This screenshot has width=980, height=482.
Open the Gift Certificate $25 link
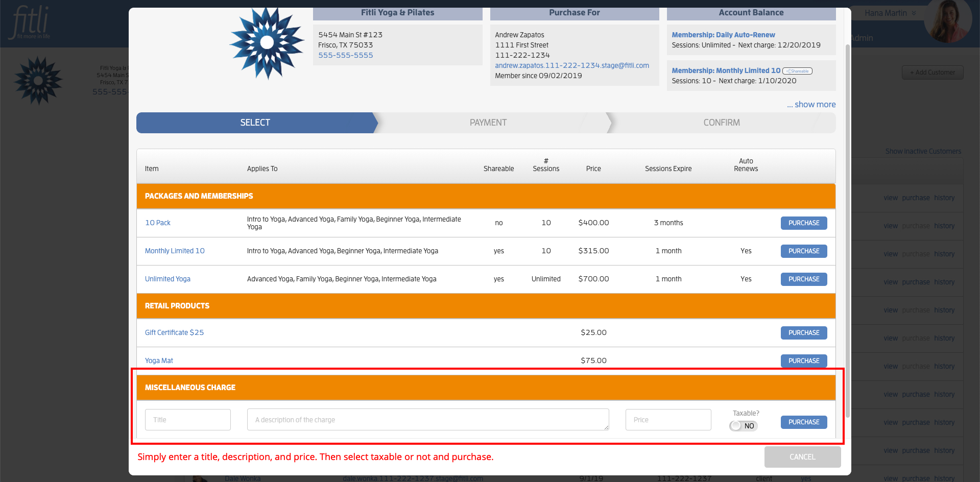point(174,332)
